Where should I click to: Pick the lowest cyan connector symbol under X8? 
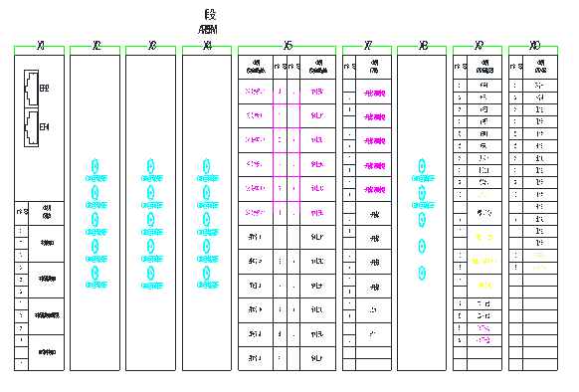click(x=422, y=273)
